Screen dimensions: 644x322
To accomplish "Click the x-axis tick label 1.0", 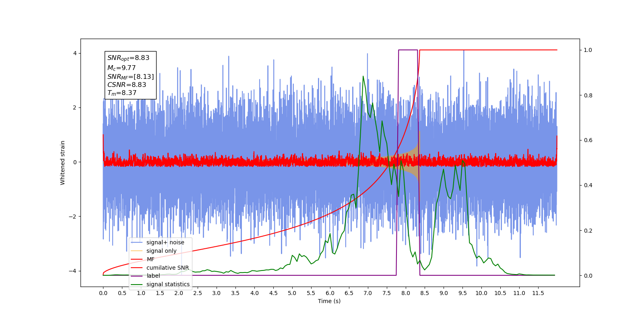I will coord(141,293).
